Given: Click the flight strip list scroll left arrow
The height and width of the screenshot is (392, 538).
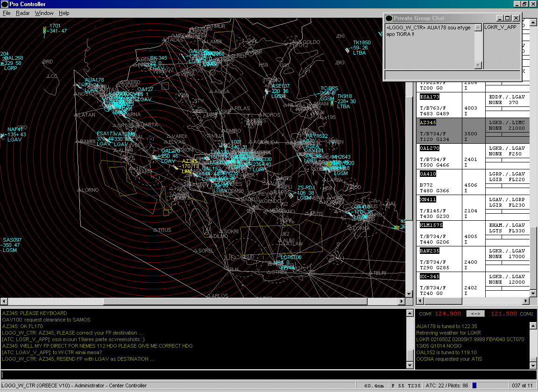Looking at the screenshot, I should (x=420, y=301).
